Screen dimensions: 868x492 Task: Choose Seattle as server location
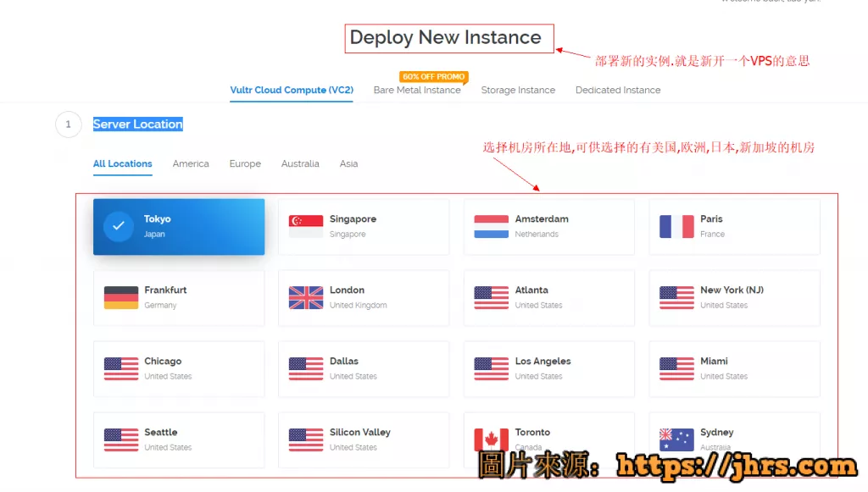click(179, 440)
